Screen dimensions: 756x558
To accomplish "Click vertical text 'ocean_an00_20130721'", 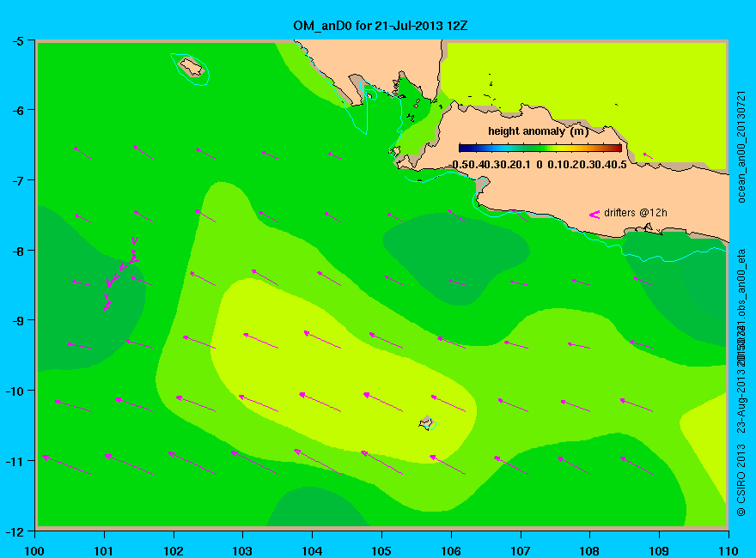I will click(741, 147).
